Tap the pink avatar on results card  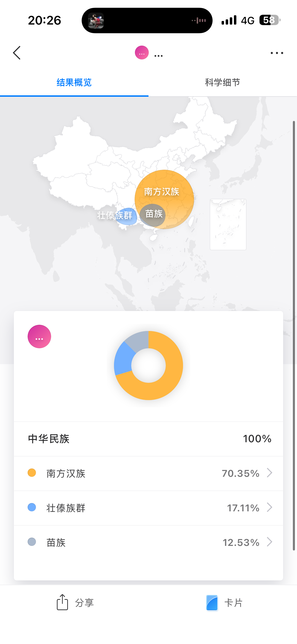[x=39, y=337]
